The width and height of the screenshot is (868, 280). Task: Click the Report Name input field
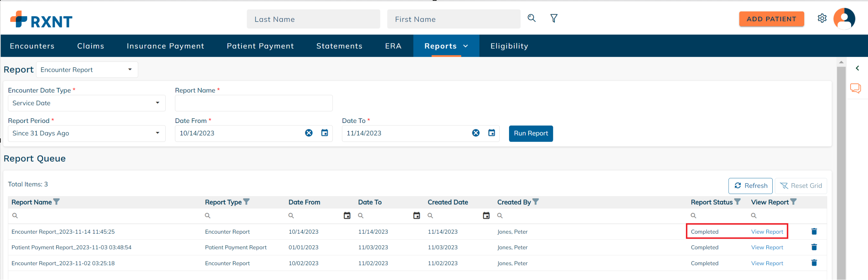click(x=253, y=103)
